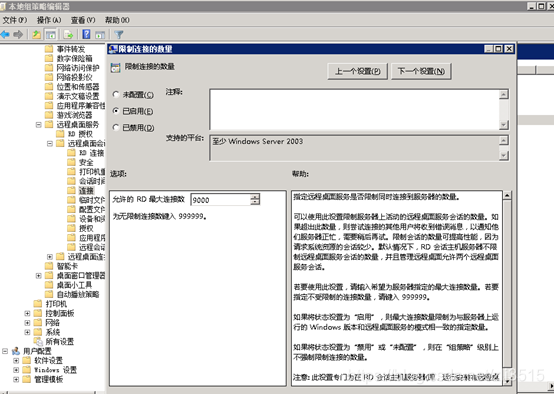Click the policy icon beside 限制连接的数量 heading
This screenshot has width=554, height=394.
(115, 67)
